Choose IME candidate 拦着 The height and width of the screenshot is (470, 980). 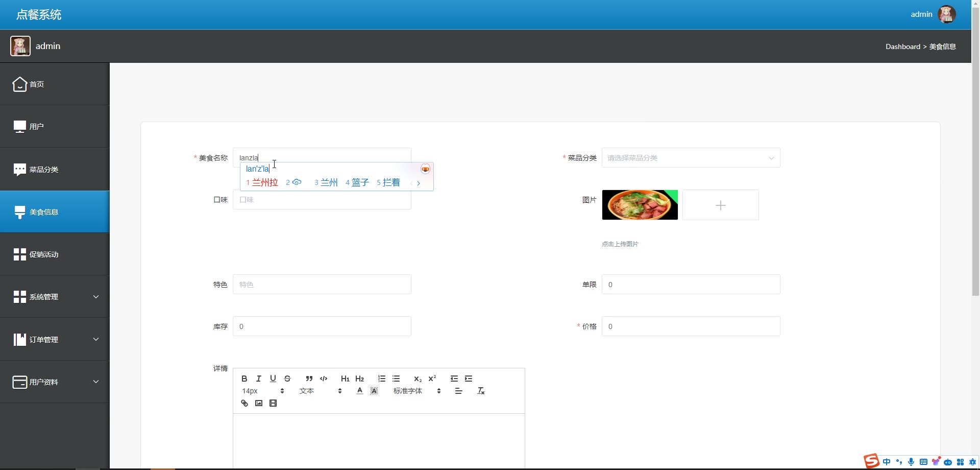pyautogui.click(x=388, y=182)
